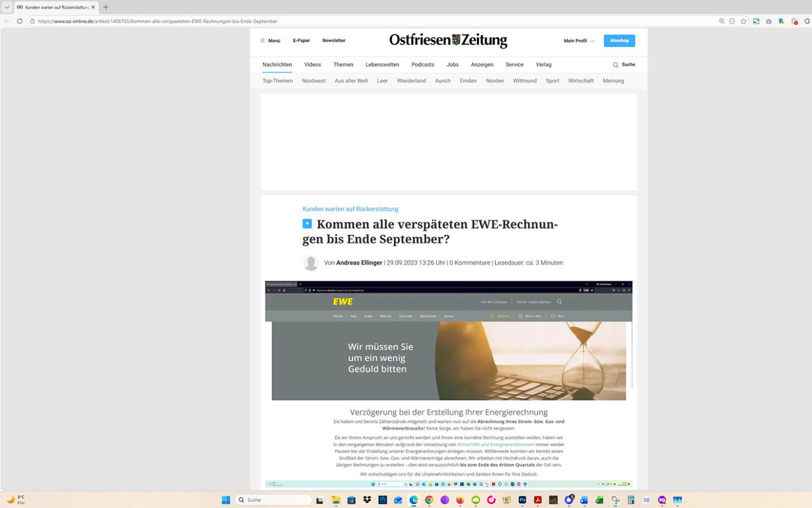Open Photoshop from the taskbar
Image resolution: width=812 pixels, height=508 pixels.
[522, 500]
